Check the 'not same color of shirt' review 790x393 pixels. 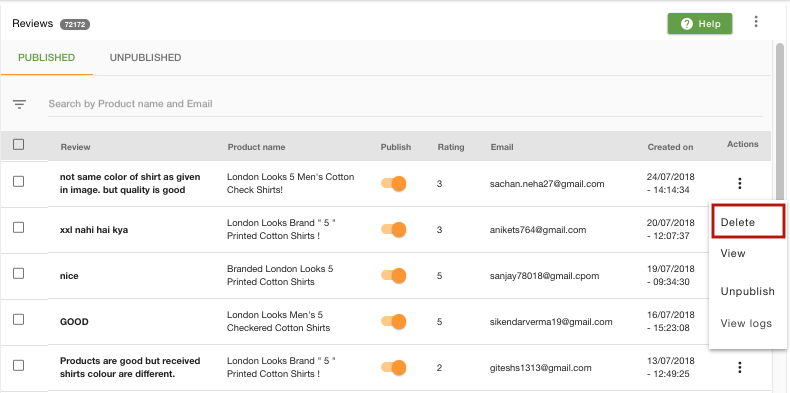[x=19, y=181]
